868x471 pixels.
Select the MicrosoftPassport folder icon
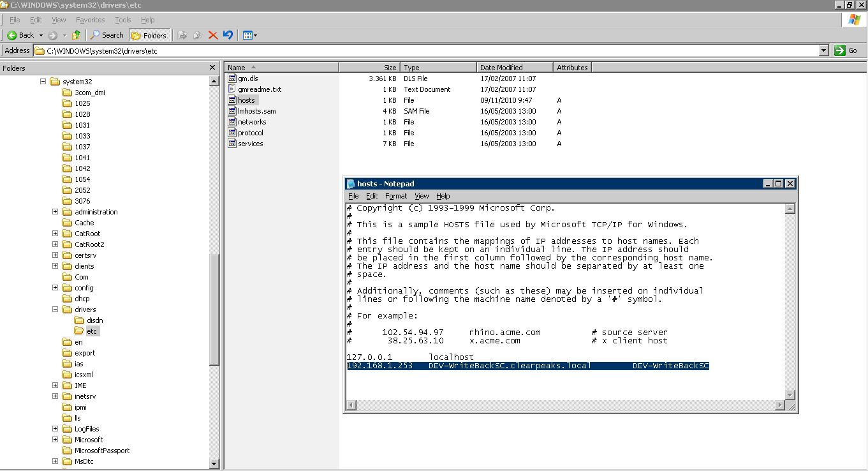(x=67, y=451)
